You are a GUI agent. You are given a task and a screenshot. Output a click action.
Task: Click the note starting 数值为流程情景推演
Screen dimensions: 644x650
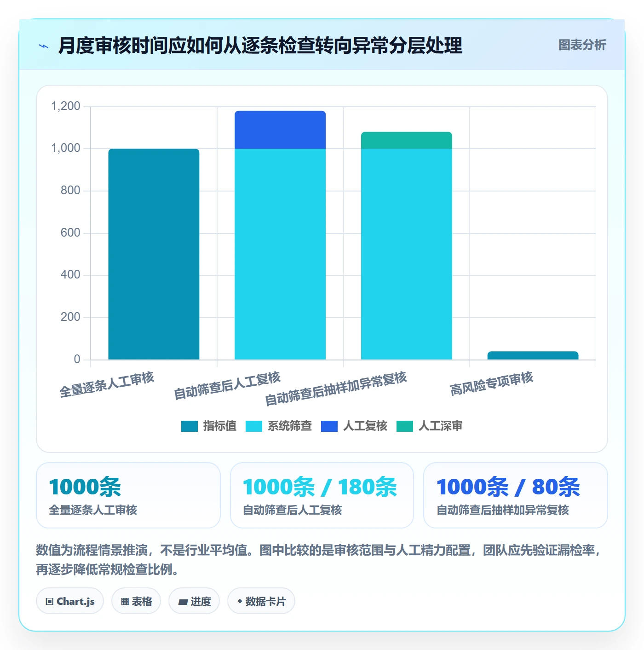[x=319, y=560]
